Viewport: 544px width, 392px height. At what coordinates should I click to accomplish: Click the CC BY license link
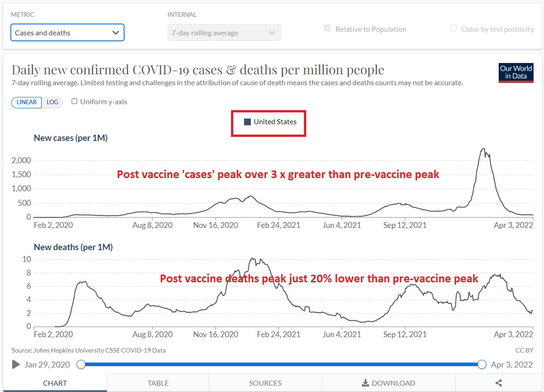[524, 350]
